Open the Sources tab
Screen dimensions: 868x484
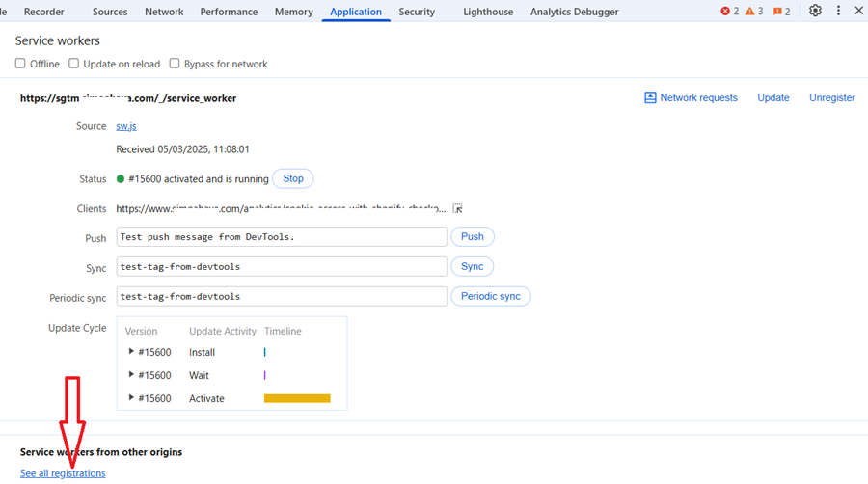110,12
